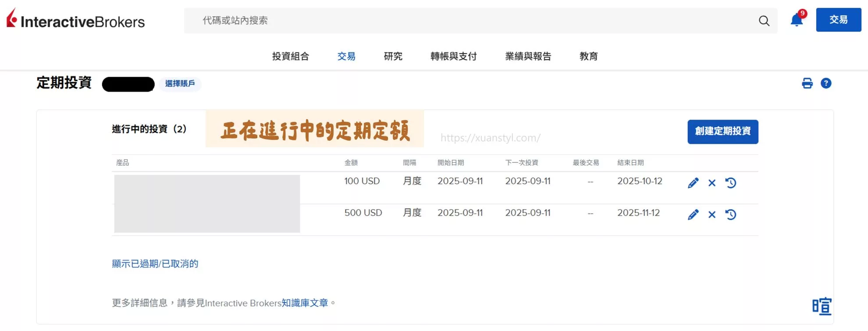Click the 產品 column header
The height and width of the screenshot is (331, 868).
tap(123, 163)
